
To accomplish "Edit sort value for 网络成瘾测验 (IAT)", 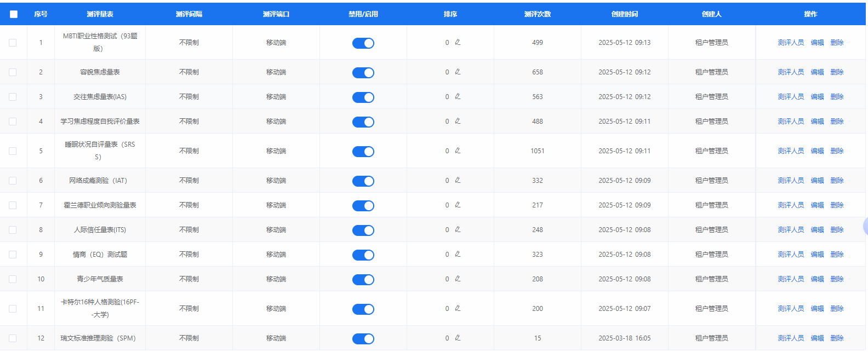I will [458, 180].
